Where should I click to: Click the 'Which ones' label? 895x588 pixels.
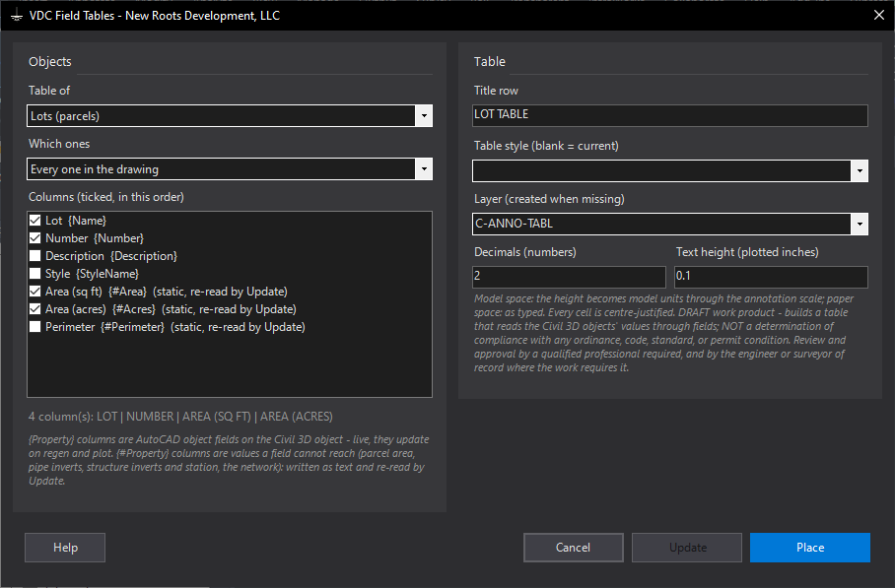tap(59, 144)
